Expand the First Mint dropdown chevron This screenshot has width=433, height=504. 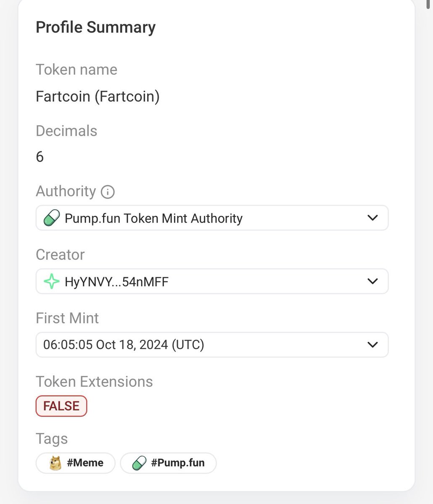(372, 345)
